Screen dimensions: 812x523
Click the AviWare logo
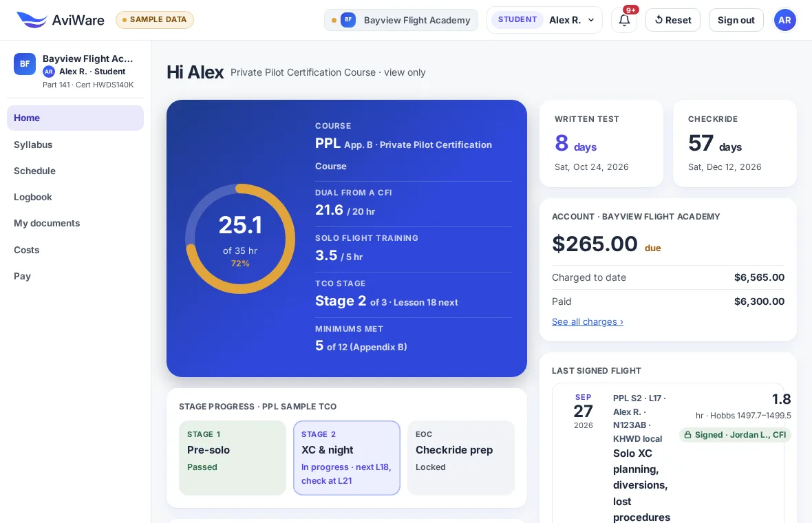coord(60,20)
